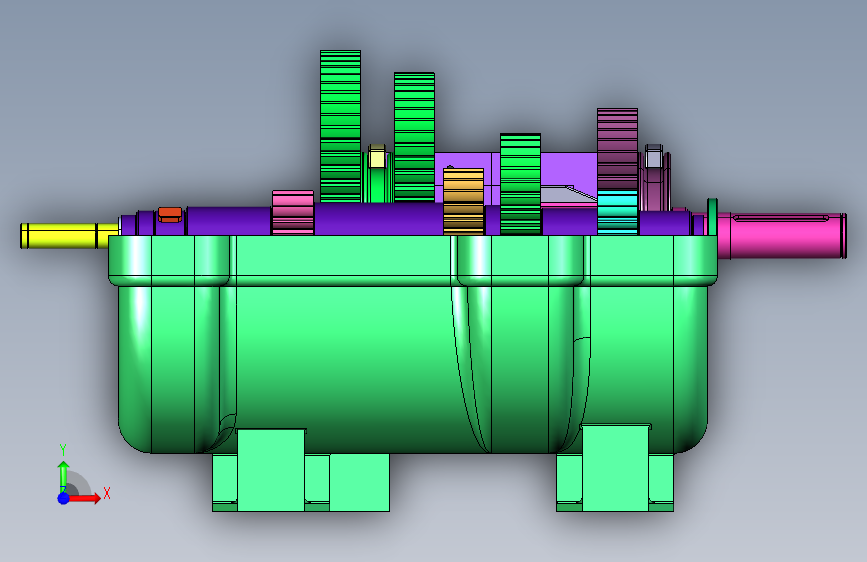
Task: Pick the gold gear in the middle
Action: click(463, 202)
